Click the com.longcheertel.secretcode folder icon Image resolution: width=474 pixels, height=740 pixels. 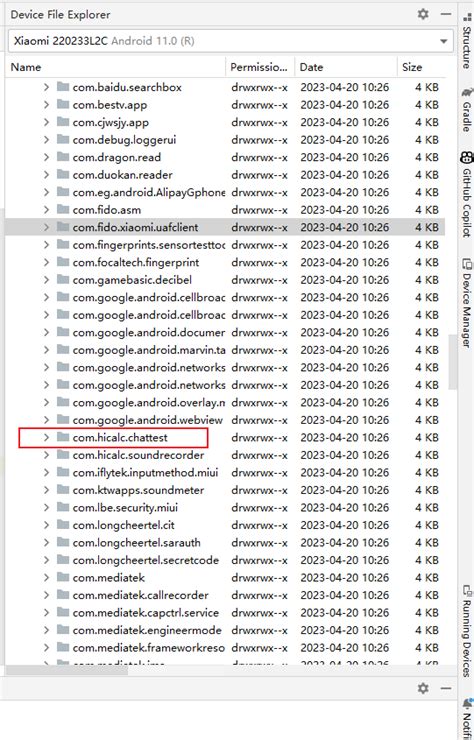(63, 560)
